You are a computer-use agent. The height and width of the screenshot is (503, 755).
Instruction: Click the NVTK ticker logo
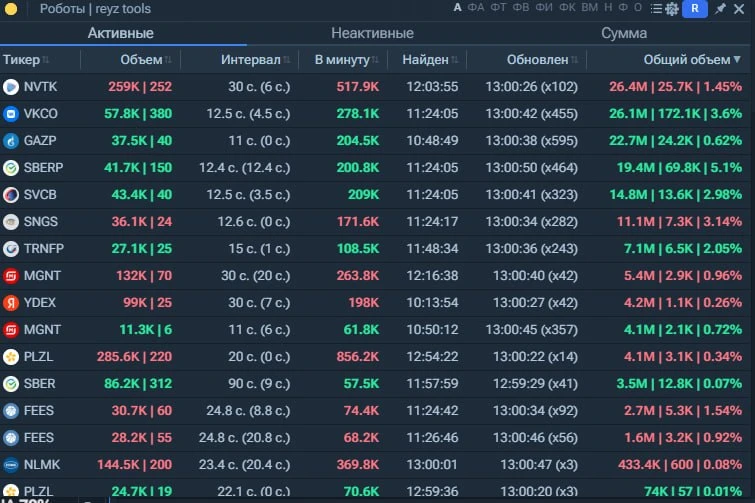pyautogui.click(x=11, y=87)
